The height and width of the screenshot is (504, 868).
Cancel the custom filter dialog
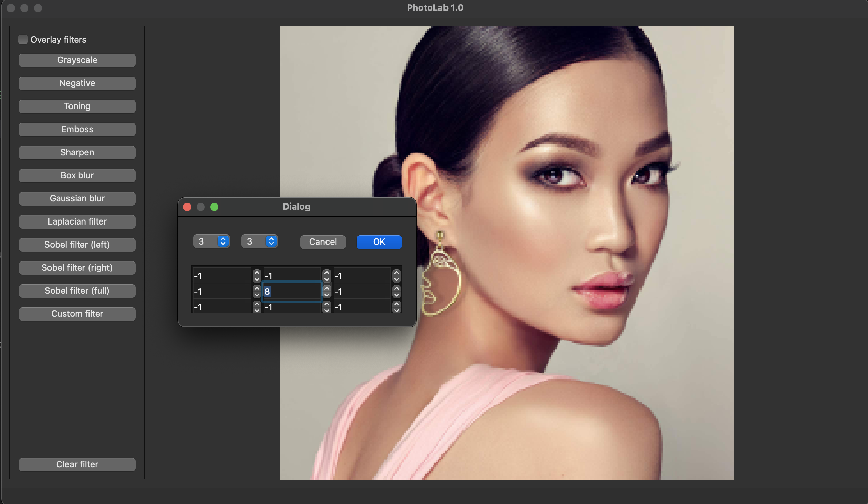tap(322, 242)
